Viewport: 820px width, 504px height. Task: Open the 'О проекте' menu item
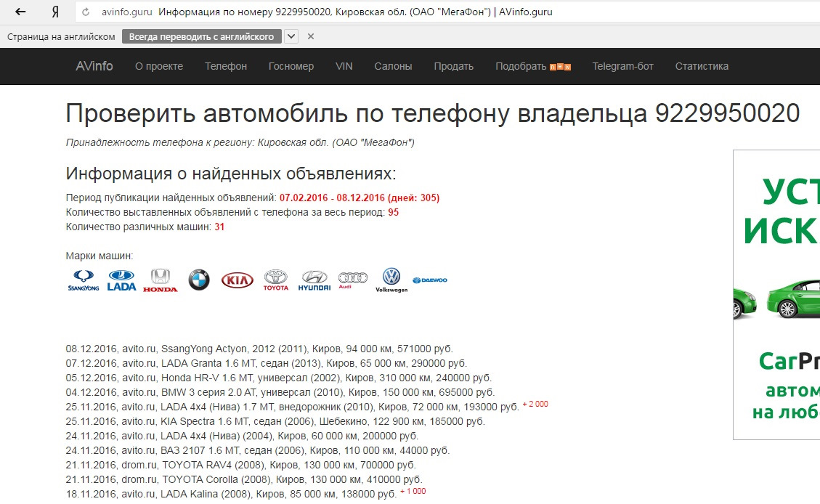159,66
